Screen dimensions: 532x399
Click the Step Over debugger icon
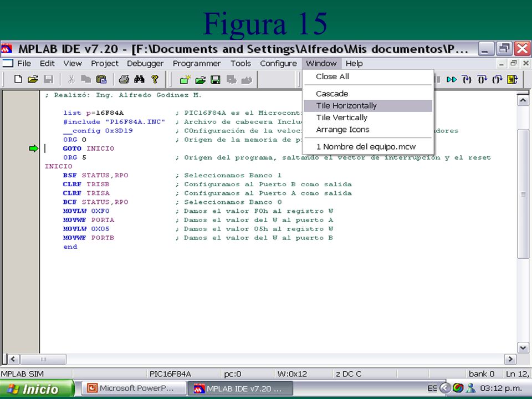click(x=482, y=79)
